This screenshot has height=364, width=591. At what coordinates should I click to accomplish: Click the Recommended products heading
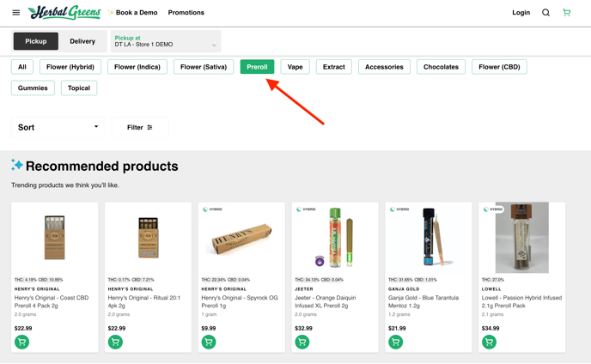click(x=101, y=167)
